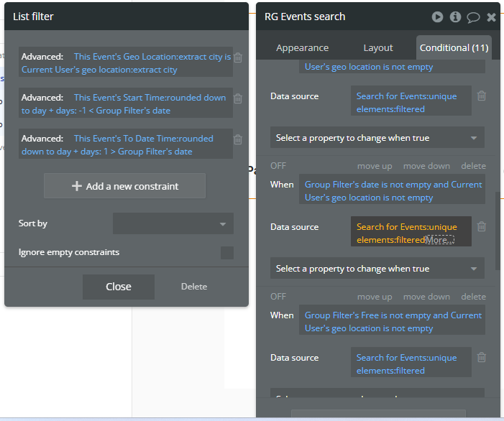Image resolution: width=504 pixels, height=421 pixels.
Task: Open the Sort by dropdown
Action: click(173, 224)
